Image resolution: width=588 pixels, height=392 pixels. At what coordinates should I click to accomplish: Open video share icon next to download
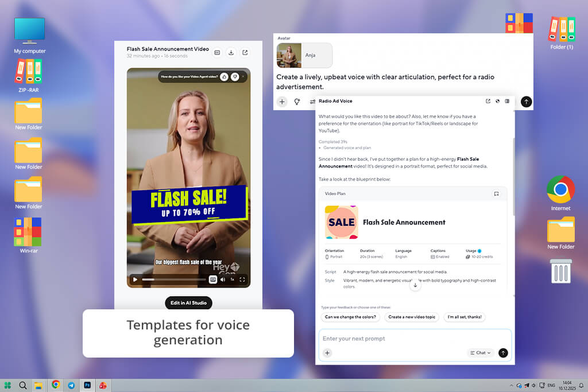tap(245, 52)
